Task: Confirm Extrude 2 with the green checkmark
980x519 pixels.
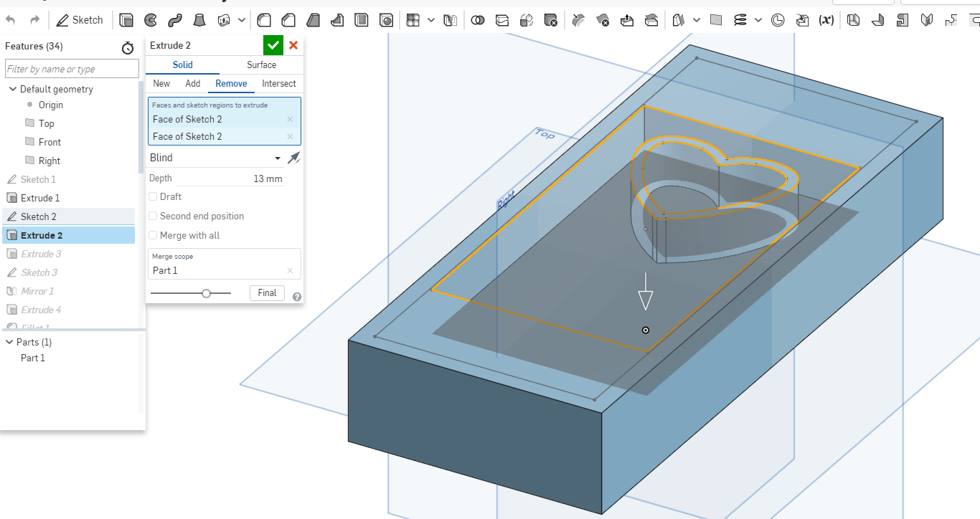Action: [273, 45]
